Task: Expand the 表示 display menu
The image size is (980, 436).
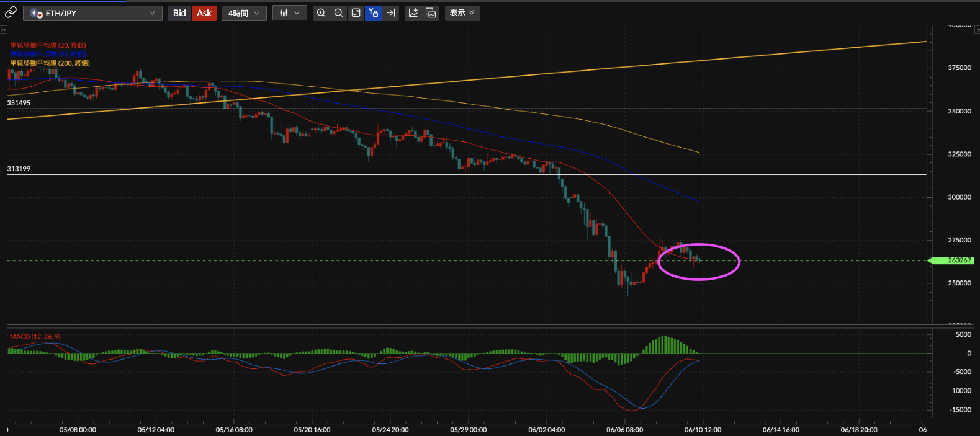Action: click(x=462, y=13)
